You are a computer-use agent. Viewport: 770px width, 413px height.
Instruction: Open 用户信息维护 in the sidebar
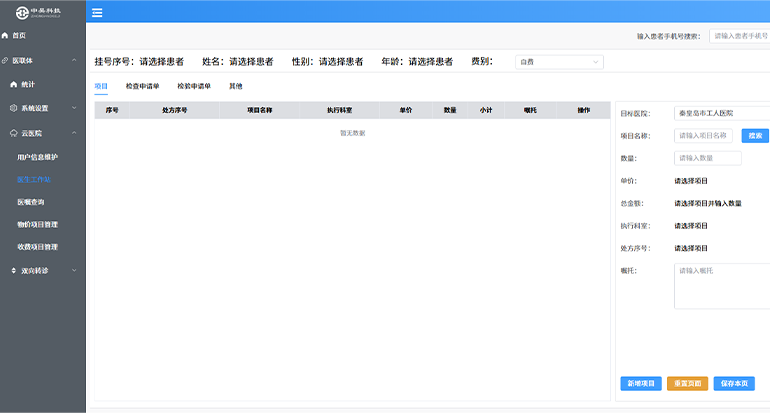(x=37, y=157)
